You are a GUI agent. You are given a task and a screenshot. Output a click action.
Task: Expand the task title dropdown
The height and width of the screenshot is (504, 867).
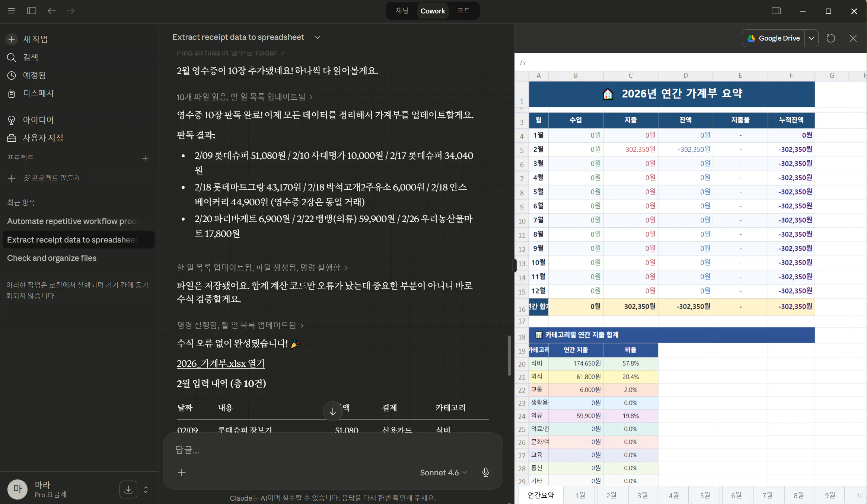[x=318, y=37]
